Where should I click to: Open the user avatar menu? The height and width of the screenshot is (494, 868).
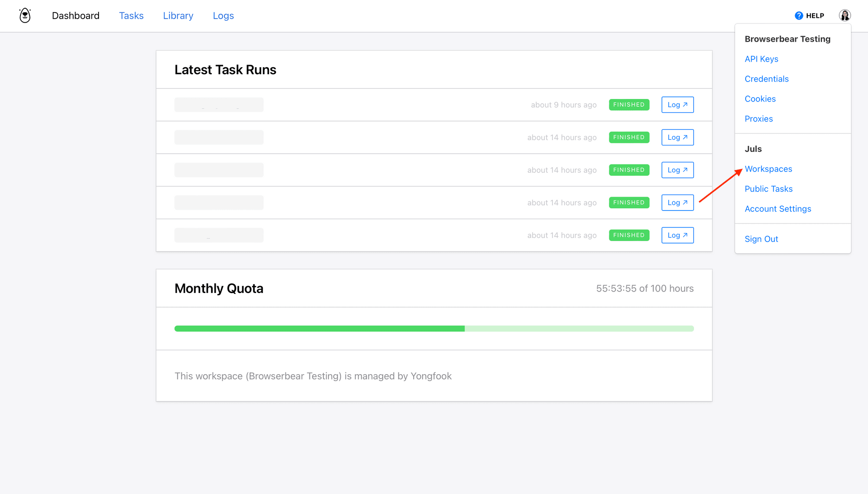click(x=845, y=16)
